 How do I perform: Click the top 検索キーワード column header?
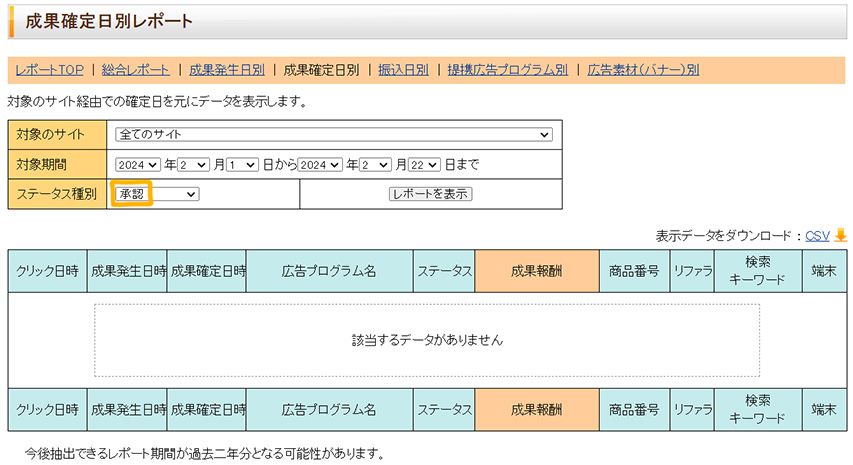point(758,271)
